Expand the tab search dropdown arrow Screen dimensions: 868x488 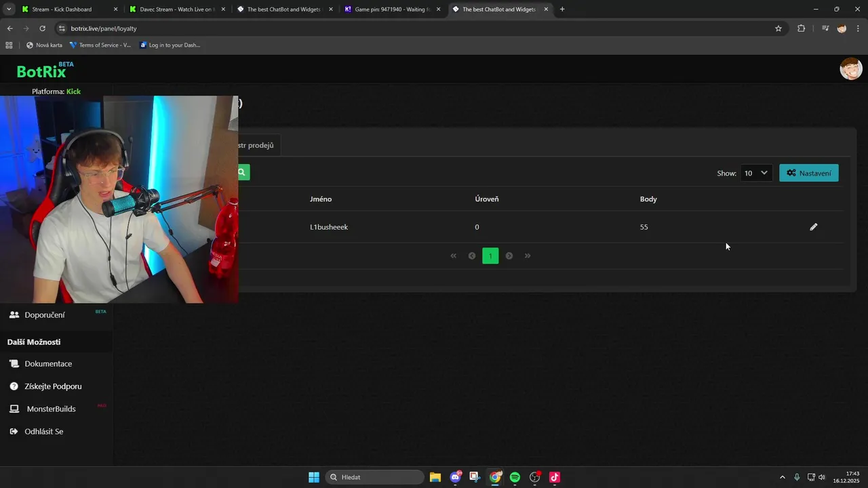[x=9, y=9]
